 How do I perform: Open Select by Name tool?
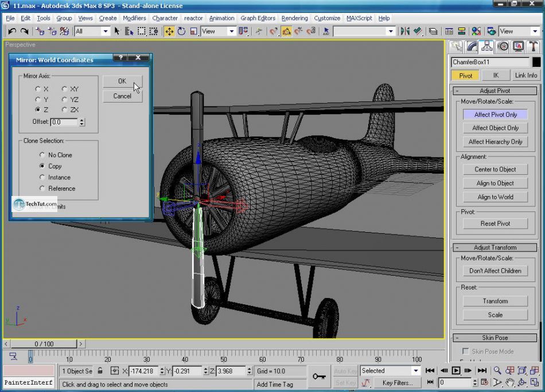129,32
